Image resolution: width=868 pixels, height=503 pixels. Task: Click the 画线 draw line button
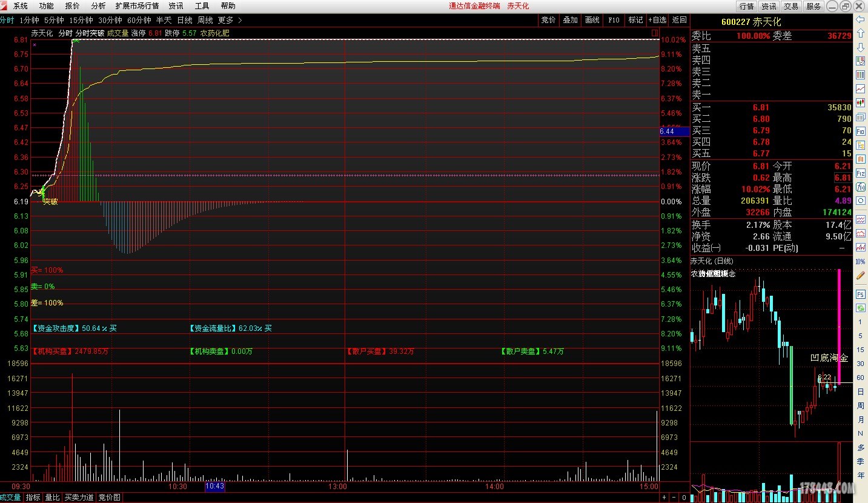click(592, 20)
